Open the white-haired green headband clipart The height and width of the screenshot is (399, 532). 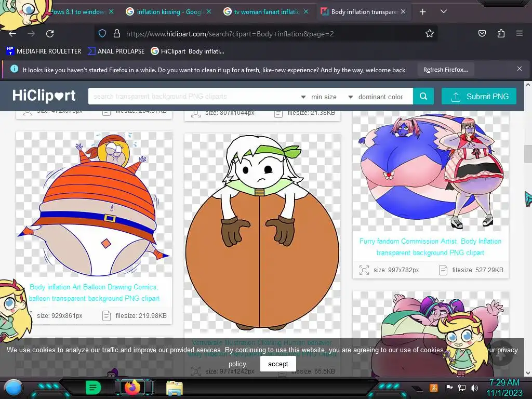tap(262, 232)
